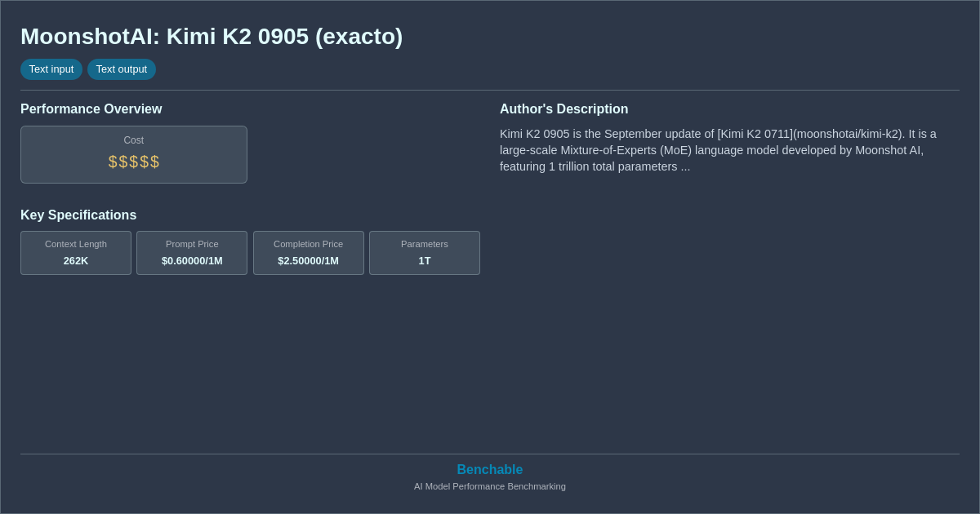Click the Benchable footer link
The width and height of the screenshot is (980, 514).
point(489,469)
